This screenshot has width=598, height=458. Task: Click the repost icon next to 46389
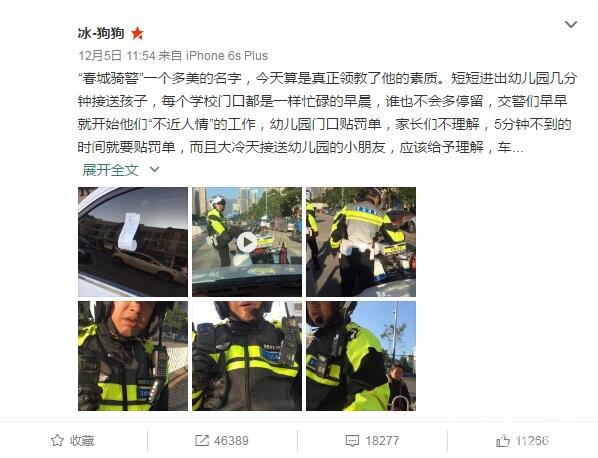(x=202, y=440)
